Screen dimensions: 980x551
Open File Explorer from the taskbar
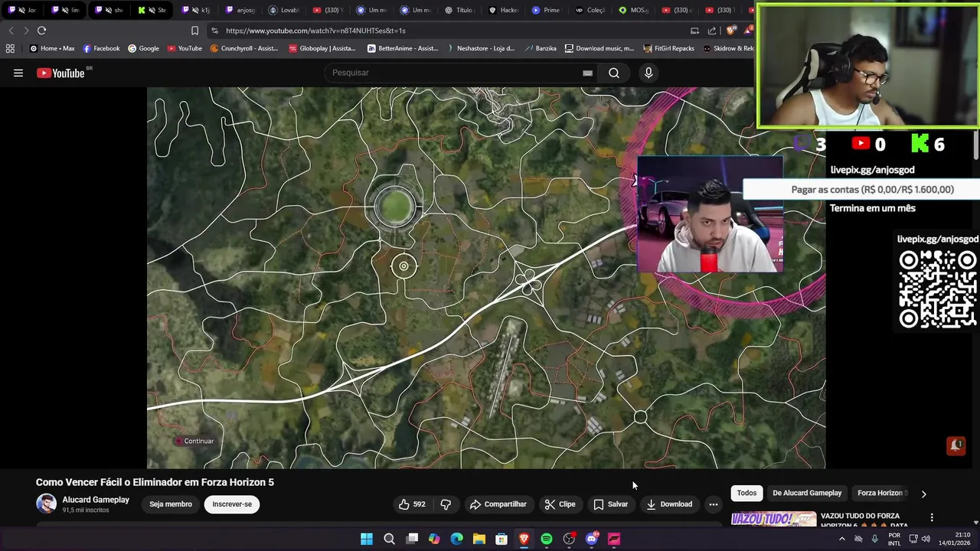tap(479, 539)
